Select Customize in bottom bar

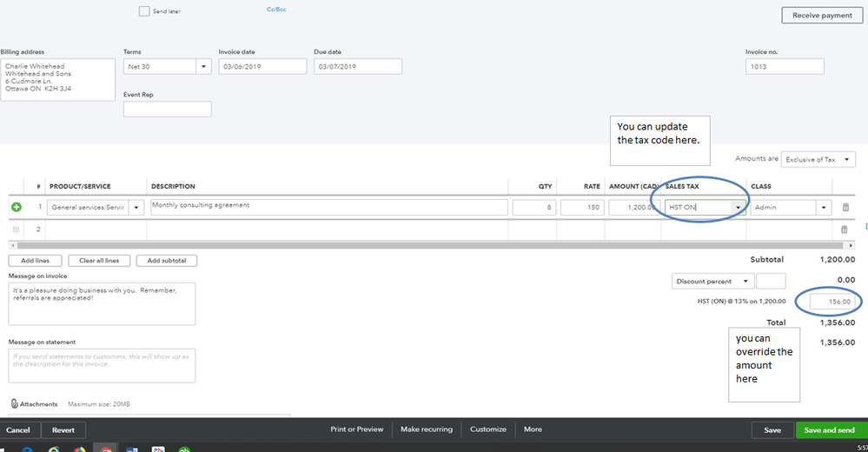[487, 429]
